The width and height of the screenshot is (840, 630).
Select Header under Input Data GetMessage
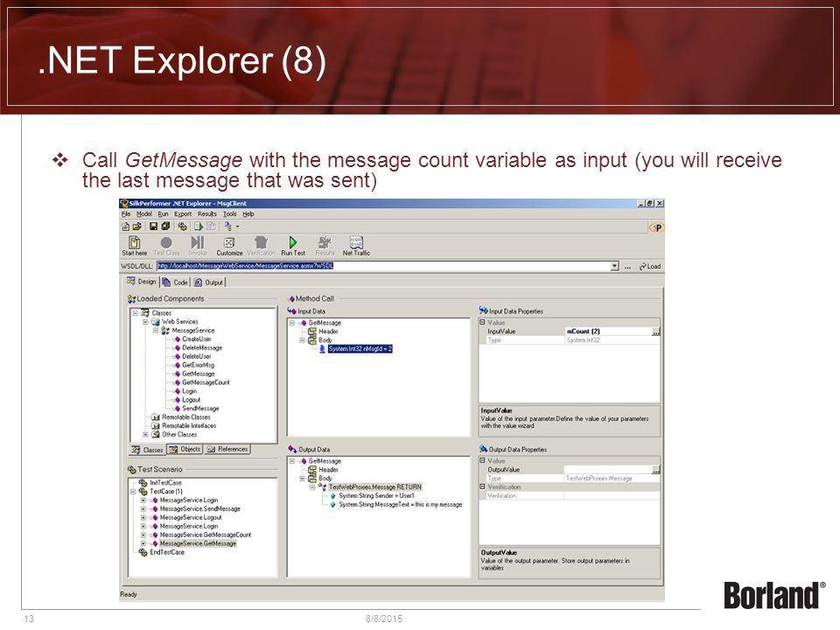coord(328,332)
